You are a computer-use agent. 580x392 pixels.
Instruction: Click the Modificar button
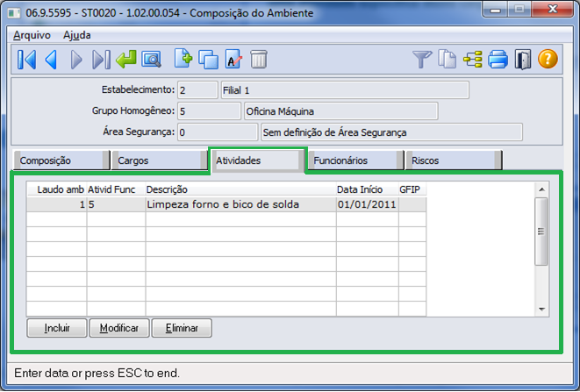pos(119,328)
